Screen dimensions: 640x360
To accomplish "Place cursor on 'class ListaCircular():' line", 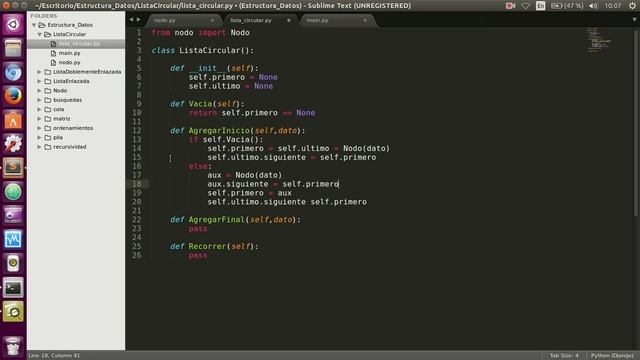I will point(202,51).
